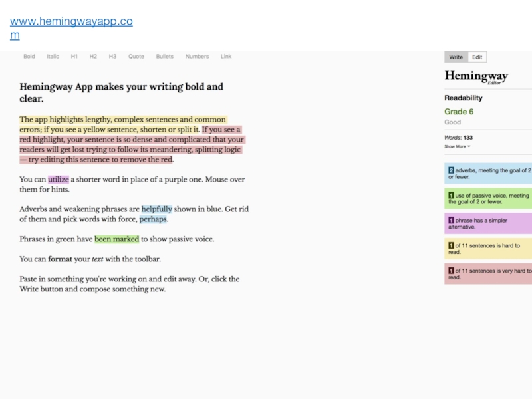Click the bold word 'format'
This screenshot has width=532, height=399.
click(x=60, y=259)
